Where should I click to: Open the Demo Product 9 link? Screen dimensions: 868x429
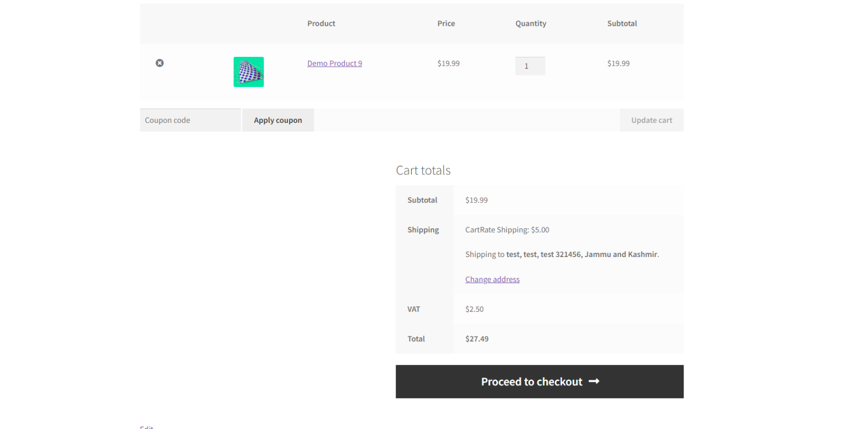(334, 64)
